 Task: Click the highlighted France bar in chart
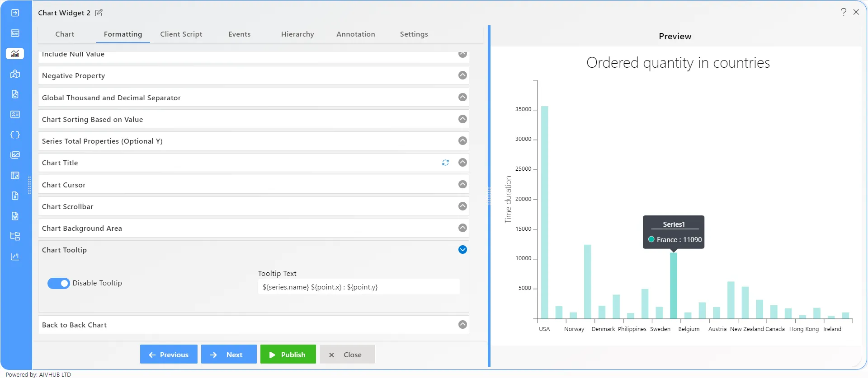click(674, 285)
